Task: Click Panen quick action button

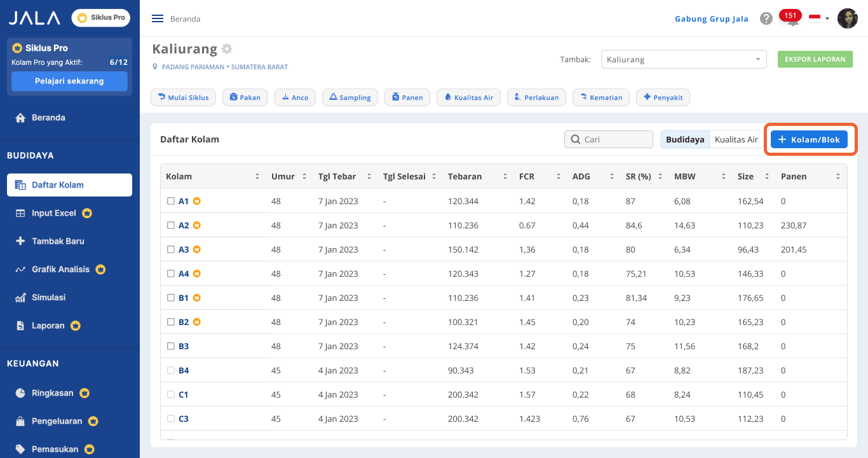Action: [407, 97]
